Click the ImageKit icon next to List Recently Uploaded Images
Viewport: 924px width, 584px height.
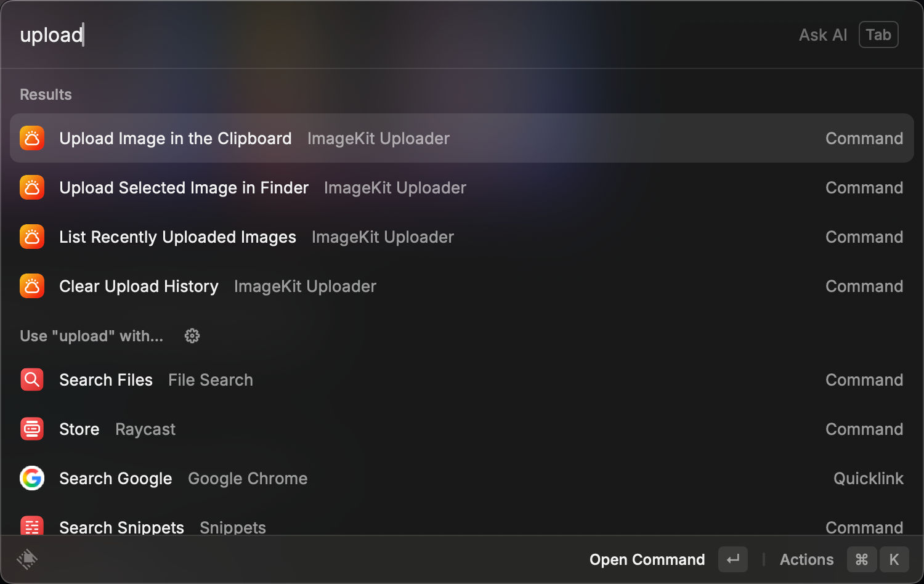pyautogui.click(x=31, y=237)
